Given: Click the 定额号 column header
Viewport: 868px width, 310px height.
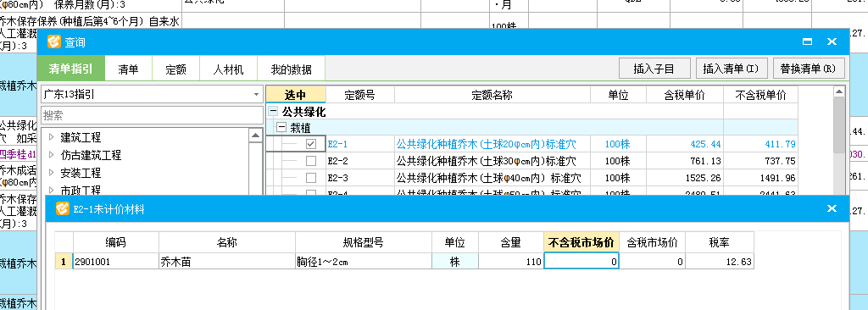Looking at the screenshot, I should point(359,95).
